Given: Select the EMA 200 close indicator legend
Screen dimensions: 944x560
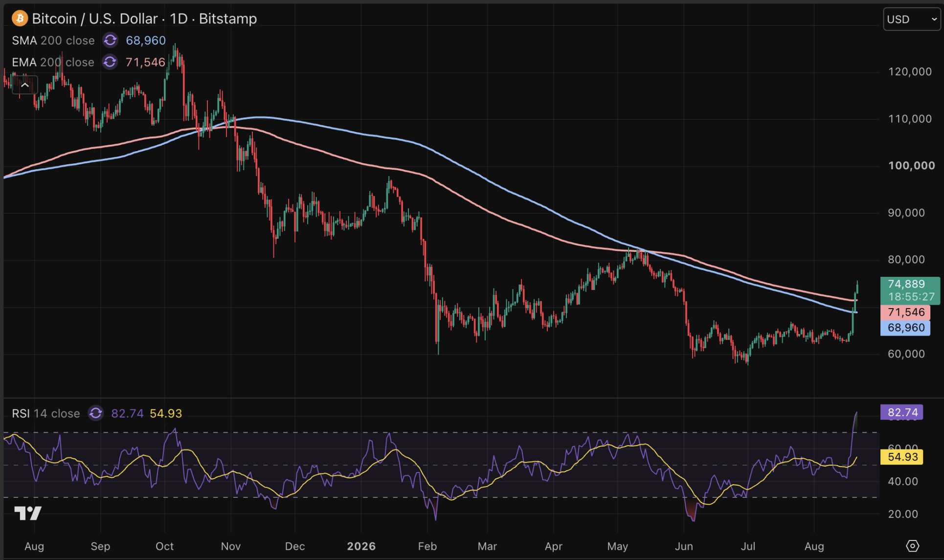Looking at the screenshot, I should [53, 62].
